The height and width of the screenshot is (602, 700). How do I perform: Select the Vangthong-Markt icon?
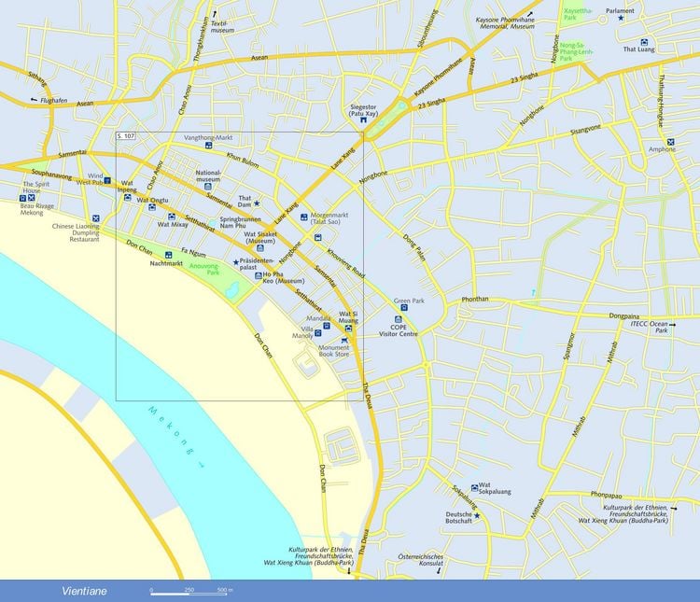(x=208, y=146)
